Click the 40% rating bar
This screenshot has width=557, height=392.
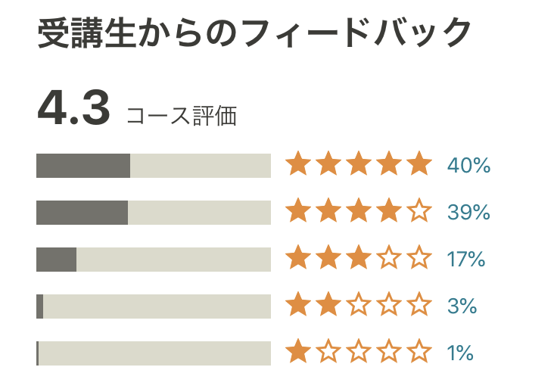[154, 165]
